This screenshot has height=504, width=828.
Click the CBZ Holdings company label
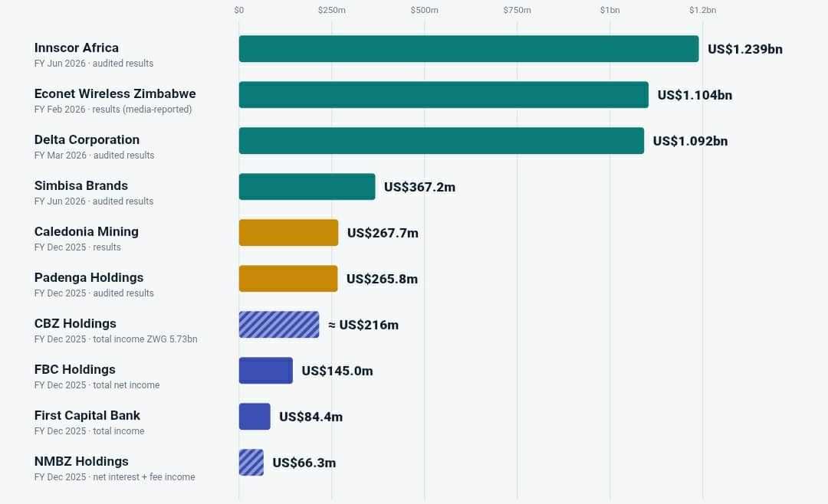(x=75, y=323)
